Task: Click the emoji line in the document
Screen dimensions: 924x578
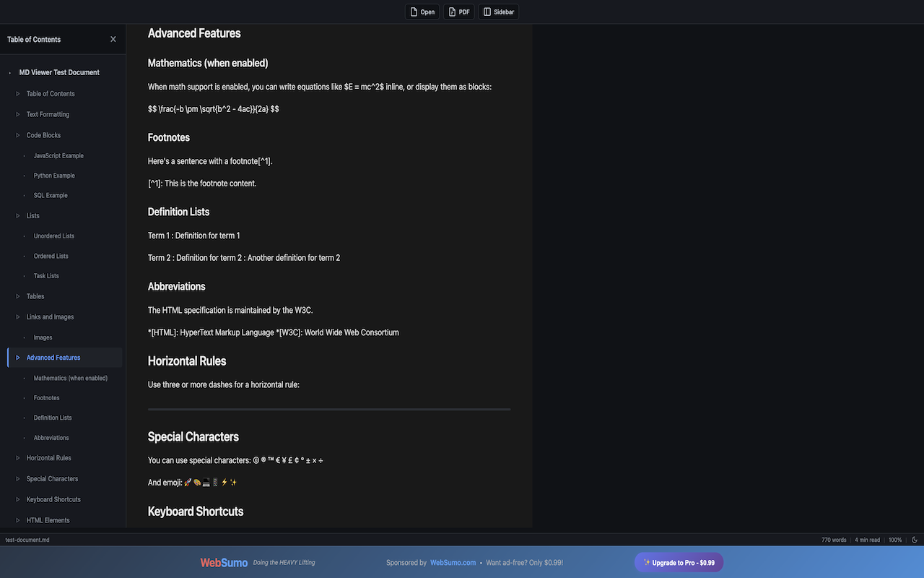Action: [x=193, y=483]
